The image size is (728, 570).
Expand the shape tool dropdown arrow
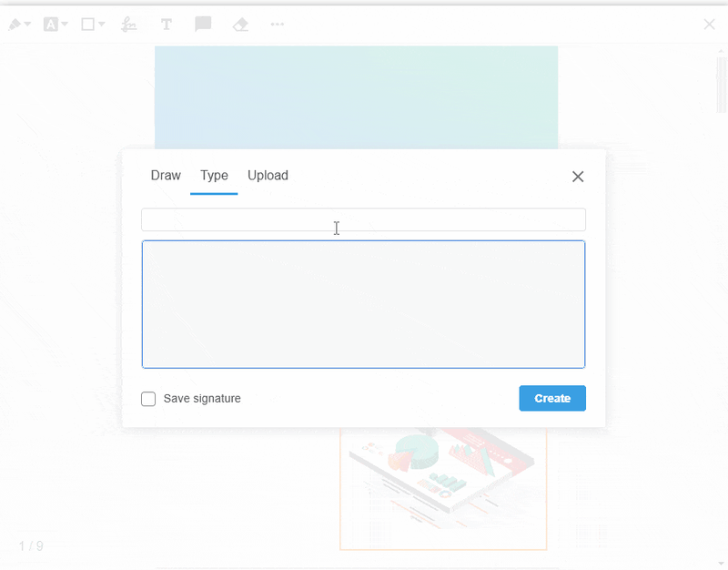102,25
